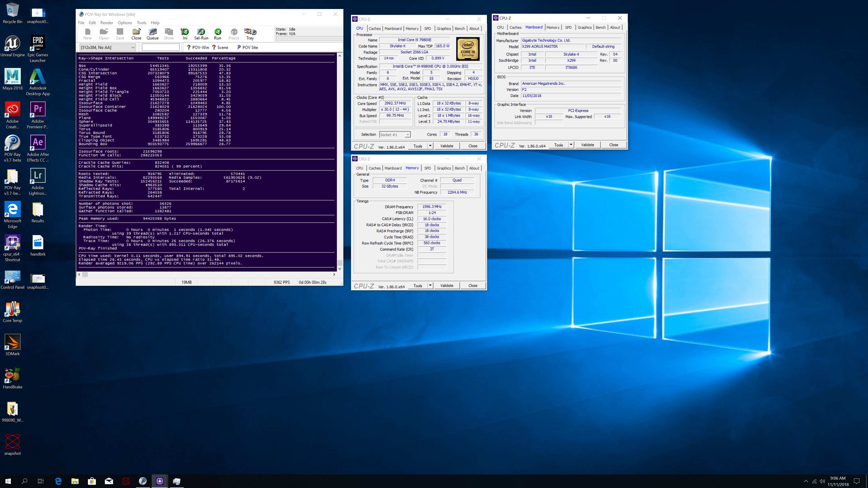Click the Pause render icon

[234, 34]
